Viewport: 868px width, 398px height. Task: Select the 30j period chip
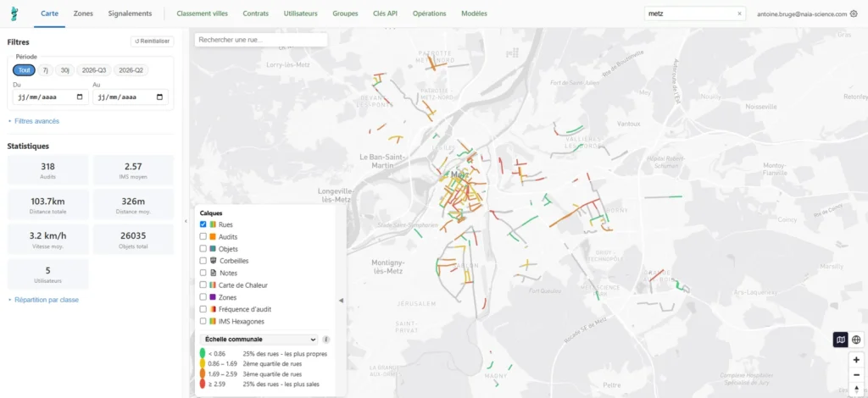tap(64, 70)
